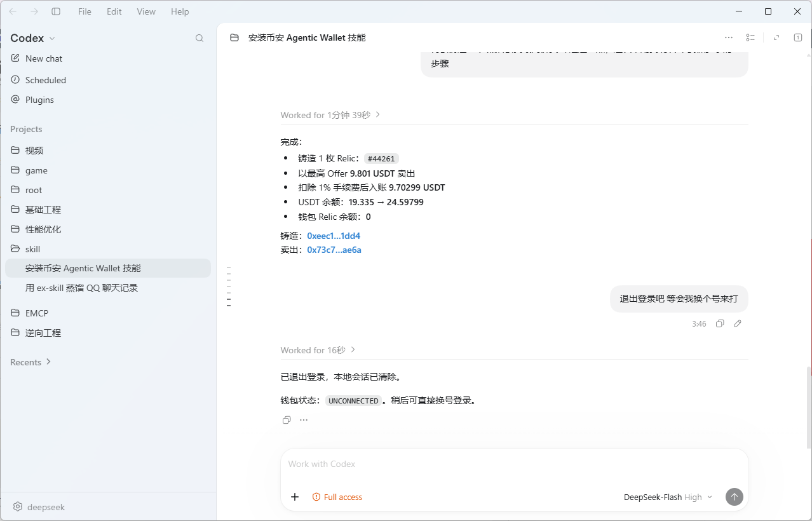This screenshot has height=521, width=812.
Task: Select the 用 ex-skill 蒸馏 QQ 聊天记录 chat
Action: [x=108, y=288]
